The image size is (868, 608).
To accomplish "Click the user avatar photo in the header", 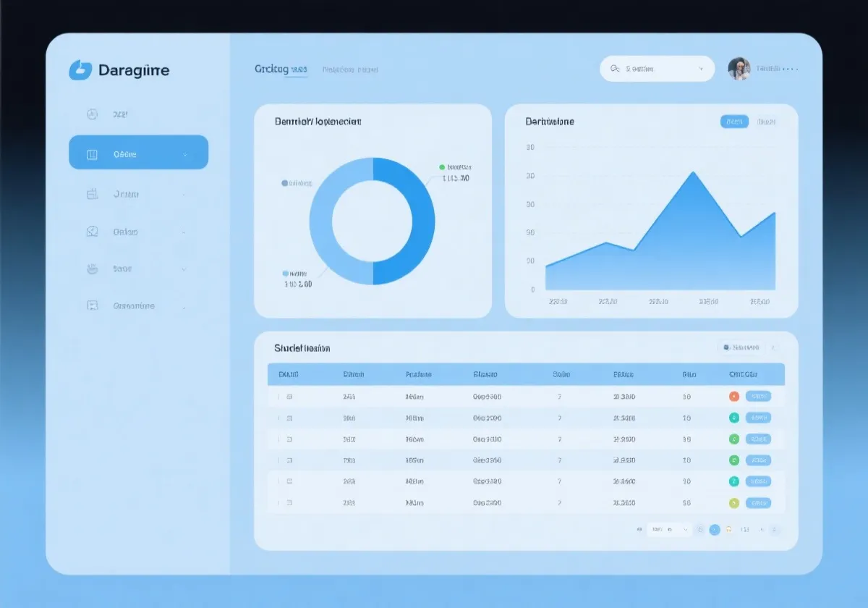I will (x=739, y=69).
